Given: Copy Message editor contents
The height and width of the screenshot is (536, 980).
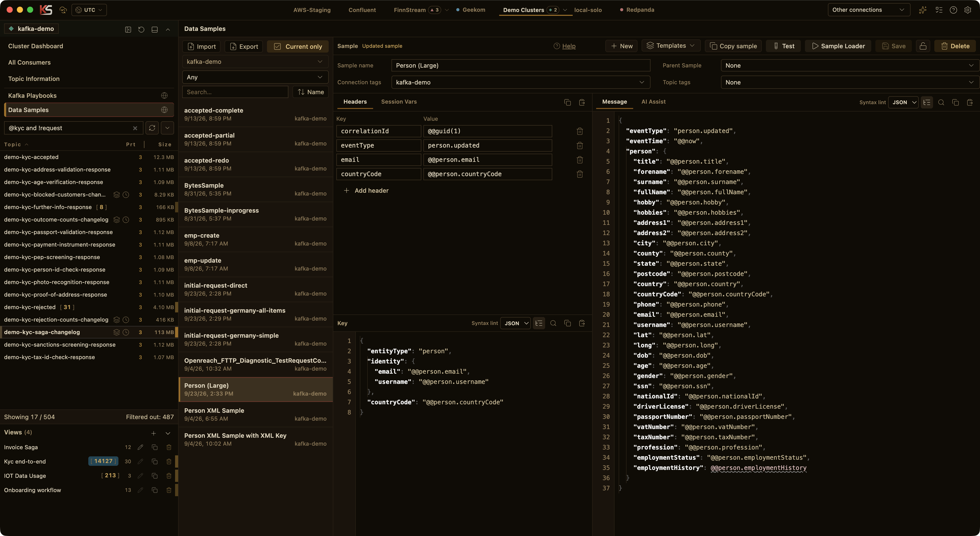Looking at the screenshot, I should [955, 102].
